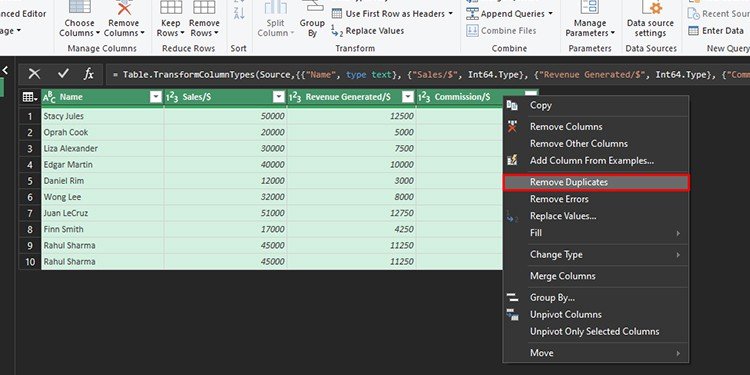Select Add Column From Examples

(x=596, y=161)
